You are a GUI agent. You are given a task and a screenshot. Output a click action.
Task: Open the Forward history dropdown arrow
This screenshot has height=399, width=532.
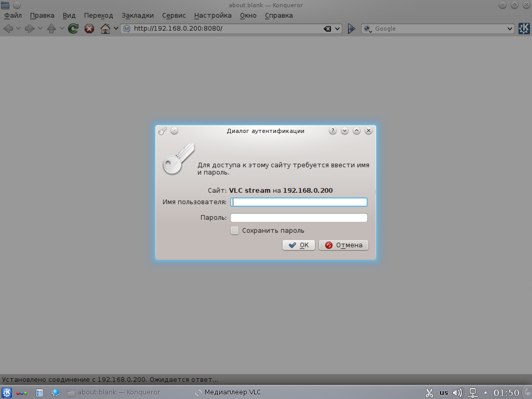tap(40, 29)
